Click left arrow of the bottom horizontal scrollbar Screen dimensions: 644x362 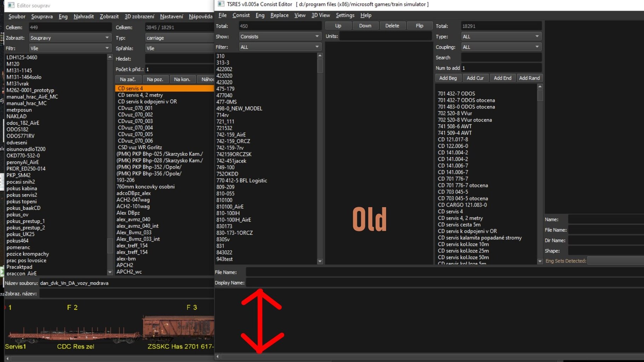(x=217, y=356)
